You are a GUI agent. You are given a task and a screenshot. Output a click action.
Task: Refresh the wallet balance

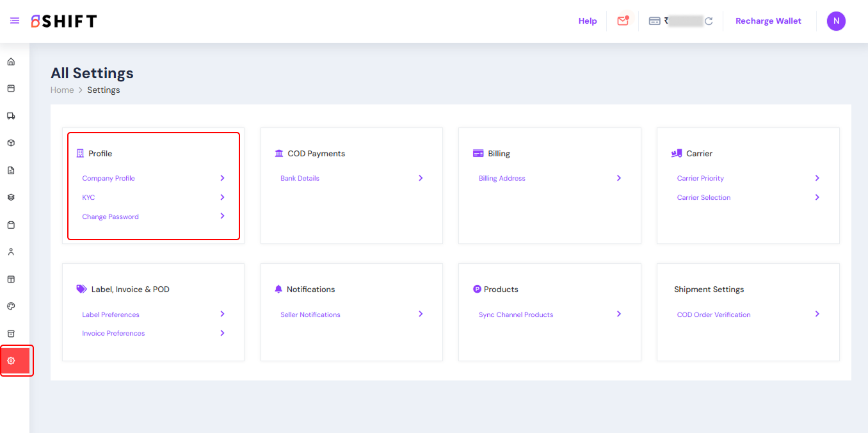[x=709, y=21]
